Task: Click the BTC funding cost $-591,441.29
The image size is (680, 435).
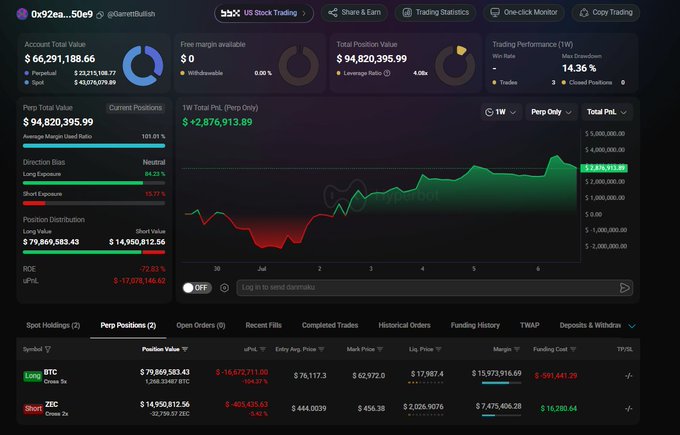Action: click(x=556, y=376)
